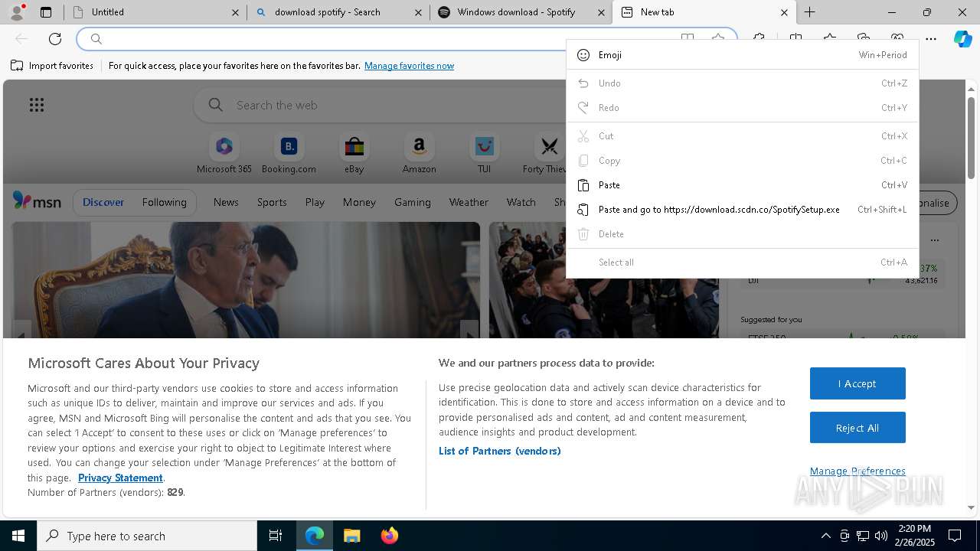Open the Forty Thieves shortcut
Viewport: 980px width, 551px height.
tap(545, 154)
